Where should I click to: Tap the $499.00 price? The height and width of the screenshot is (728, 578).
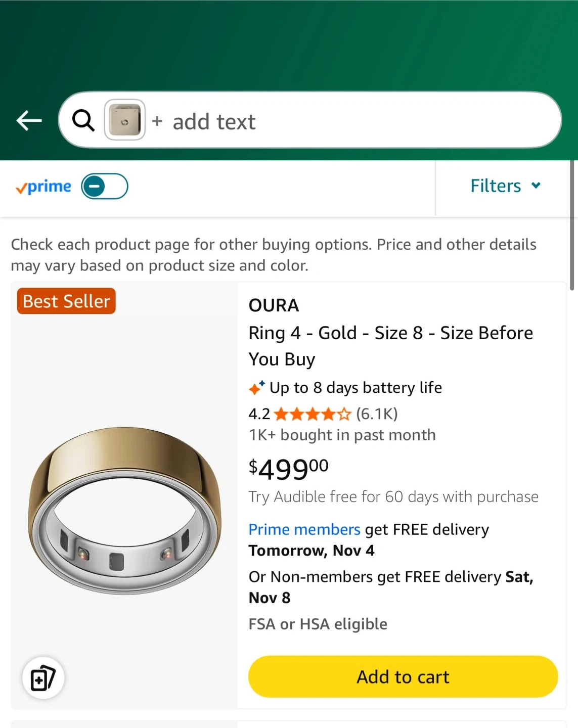point(288,469)
